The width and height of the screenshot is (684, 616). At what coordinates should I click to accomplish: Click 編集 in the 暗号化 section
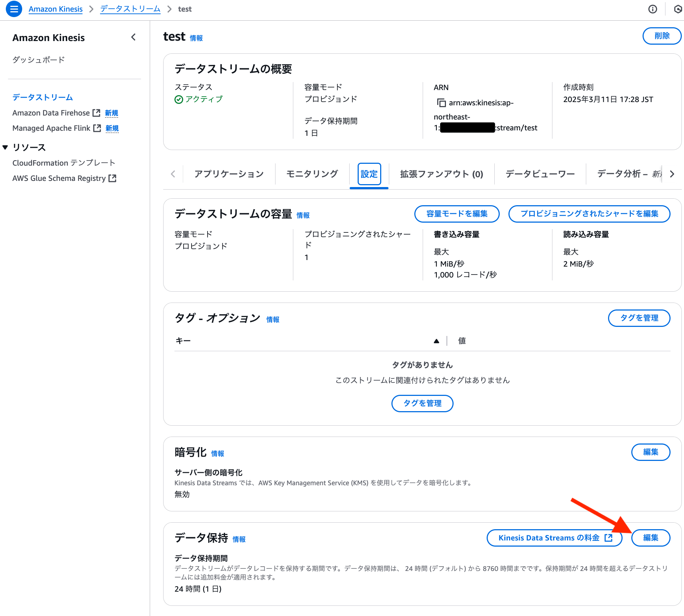(x=651, y=452)
